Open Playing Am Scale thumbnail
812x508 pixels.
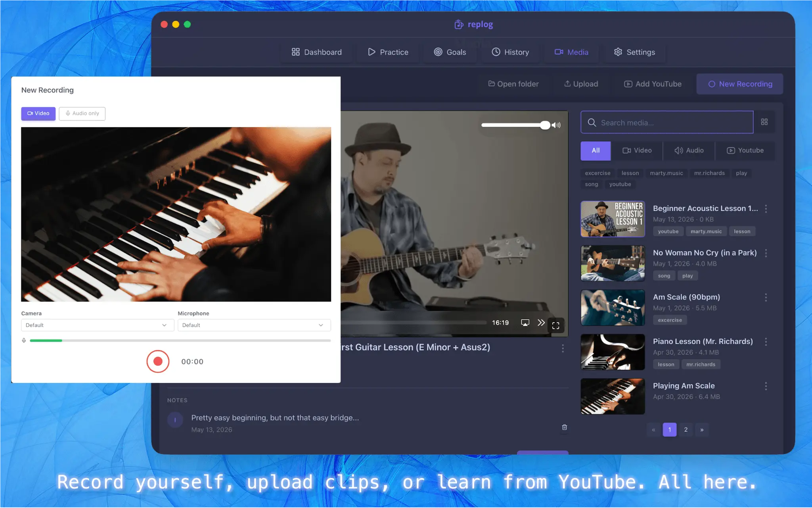[613, 396]
